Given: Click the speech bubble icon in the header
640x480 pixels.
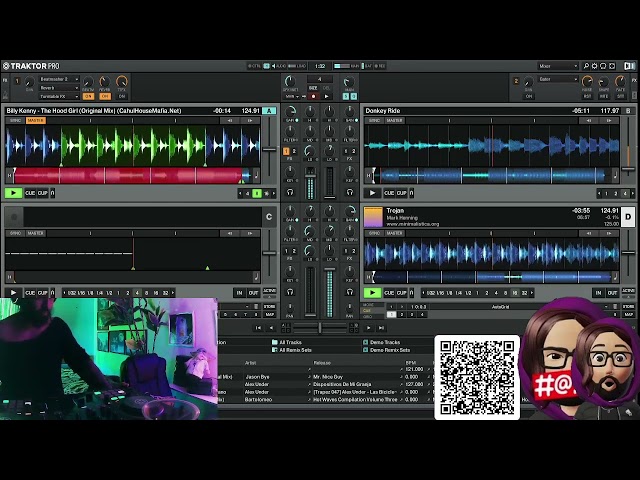Looking at the screenshot, I should tap(603, 66).
